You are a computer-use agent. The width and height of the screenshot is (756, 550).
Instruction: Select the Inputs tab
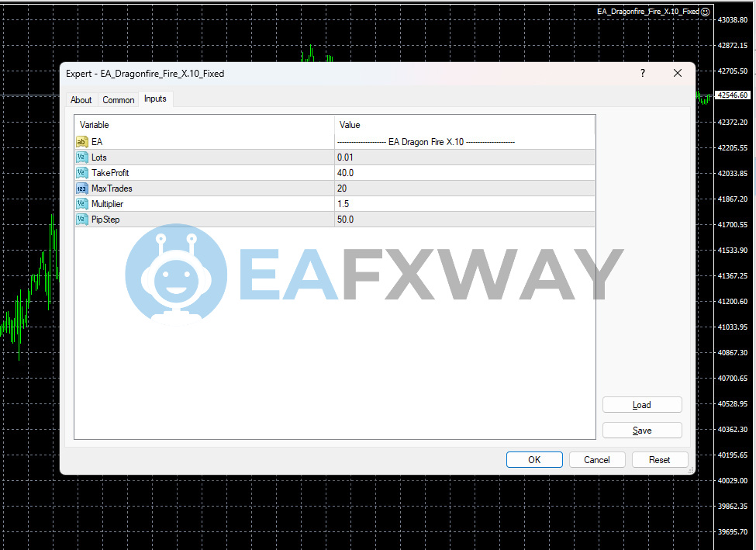click(155, 99)
